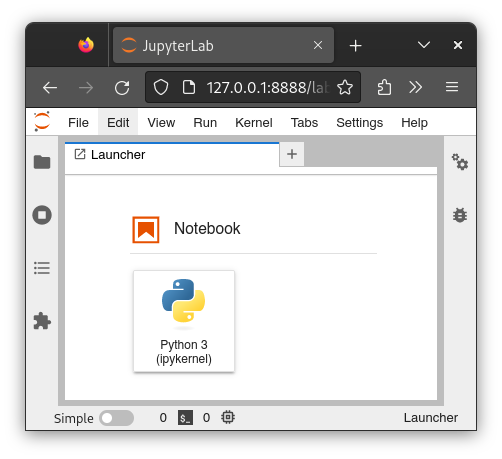502x459 pixels.
Task: Open the Kernel menu
Action: click(x=254, y=123)
